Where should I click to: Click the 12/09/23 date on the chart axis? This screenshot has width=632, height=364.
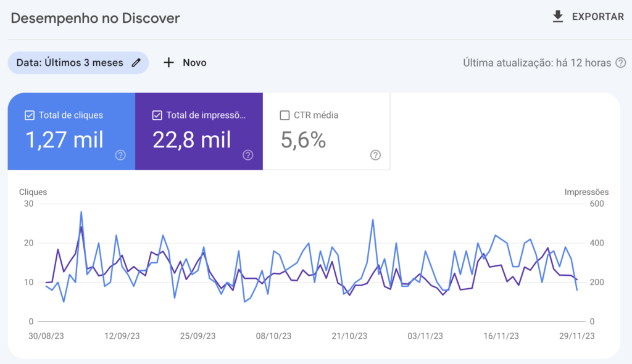(122, 336)
